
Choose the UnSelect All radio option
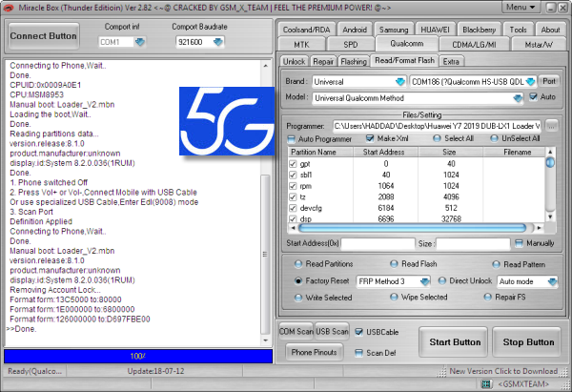click(494, 138)
